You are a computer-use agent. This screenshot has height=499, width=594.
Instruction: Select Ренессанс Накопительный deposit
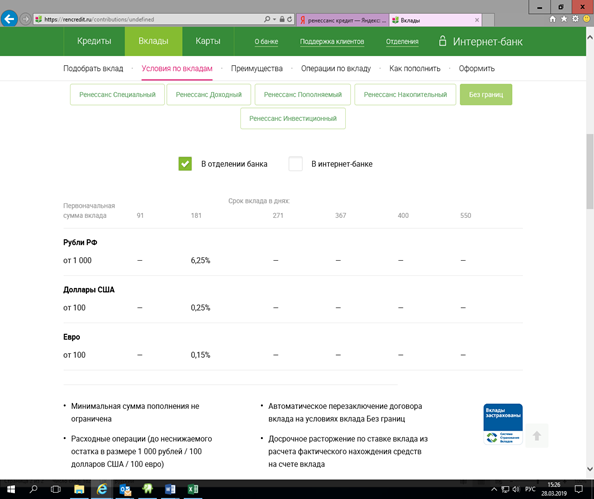click(405, 94)
